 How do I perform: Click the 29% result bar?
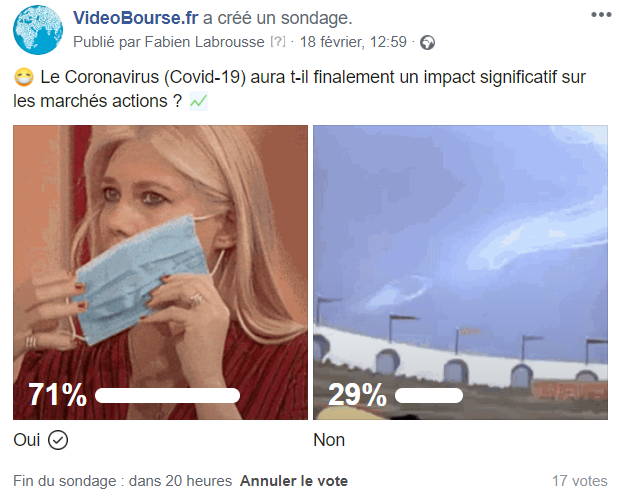tap(429, 395)
